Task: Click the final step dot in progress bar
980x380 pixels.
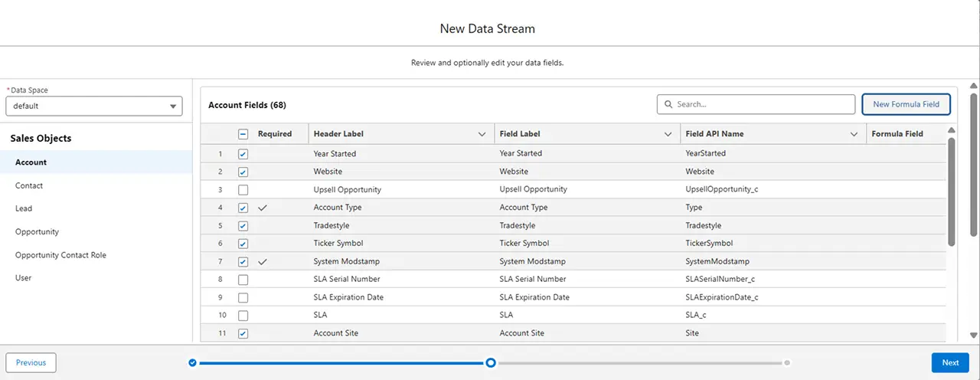Action: tap(787, 363)
